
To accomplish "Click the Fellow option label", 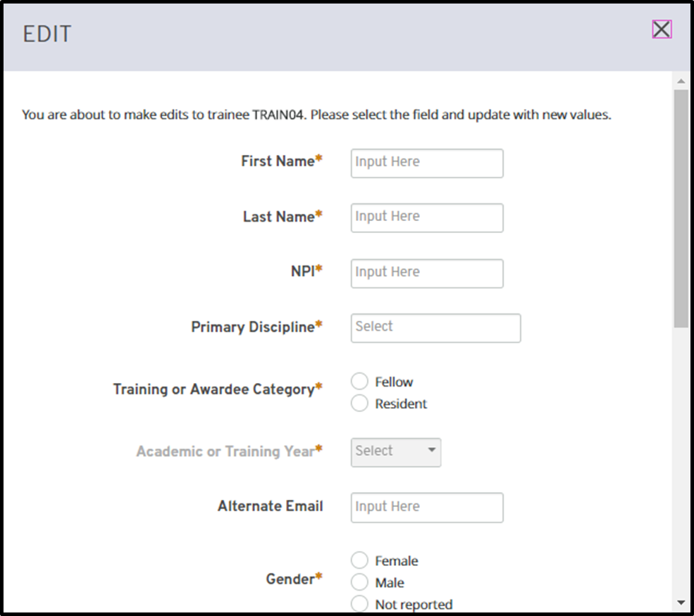I will click(x=394, y=382).
